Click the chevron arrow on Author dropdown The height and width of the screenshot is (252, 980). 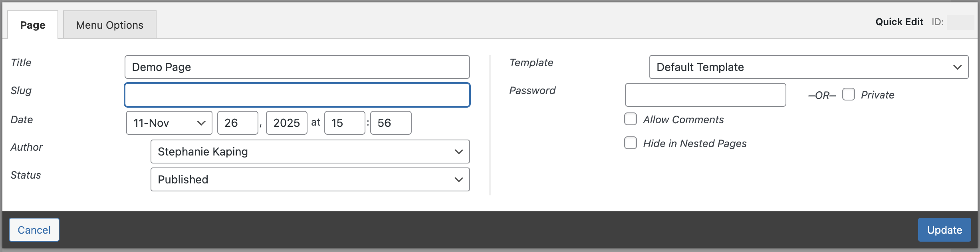(458, 152)
